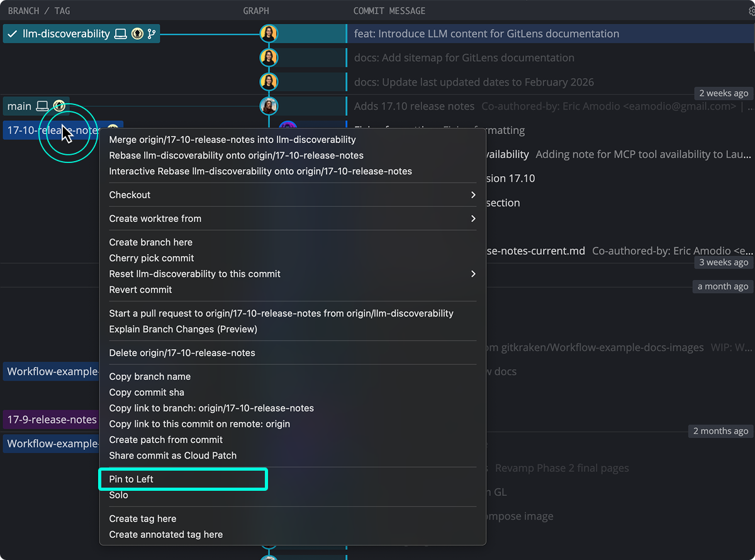Click the checkmark icon on llm-discoverability branch
Viewport: 755px width, 560px height.
click(11, 33)
